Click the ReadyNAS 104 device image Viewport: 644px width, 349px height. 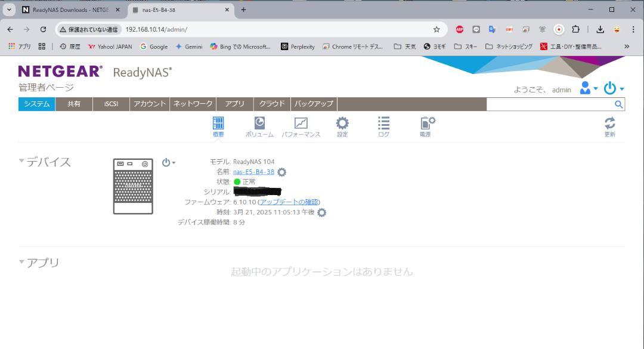coord(133,186)
